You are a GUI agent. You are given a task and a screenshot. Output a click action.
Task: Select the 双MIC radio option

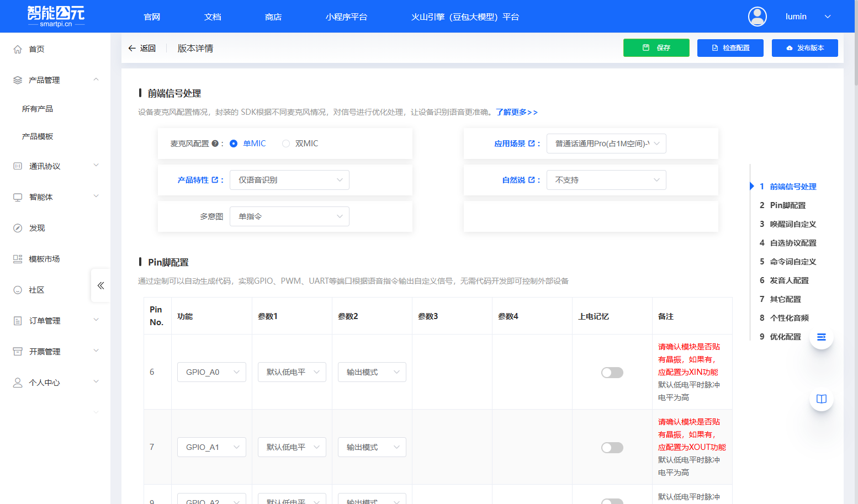(286, 144)
